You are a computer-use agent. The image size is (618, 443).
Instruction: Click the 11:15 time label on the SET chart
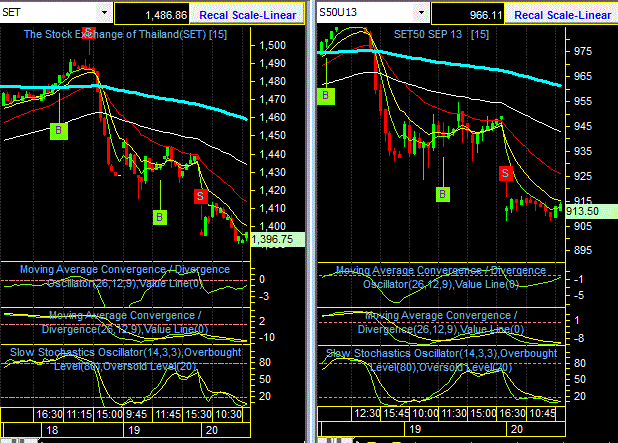pyautogui.click(x=79, y=415)
